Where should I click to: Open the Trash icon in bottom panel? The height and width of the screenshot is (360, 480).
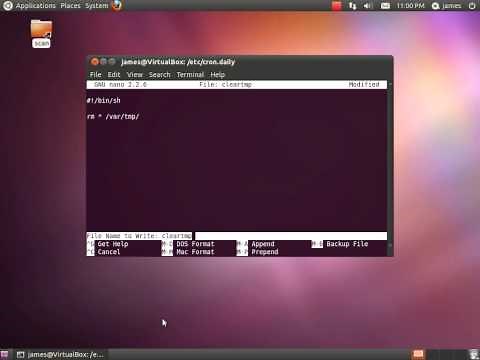(474, 354)
